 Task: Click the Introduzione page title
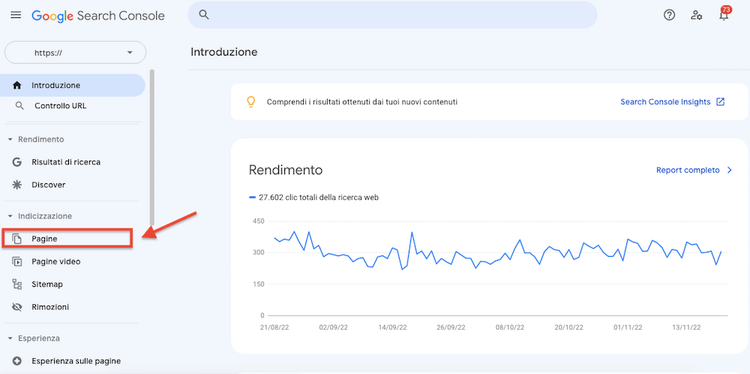click(224, 52)
